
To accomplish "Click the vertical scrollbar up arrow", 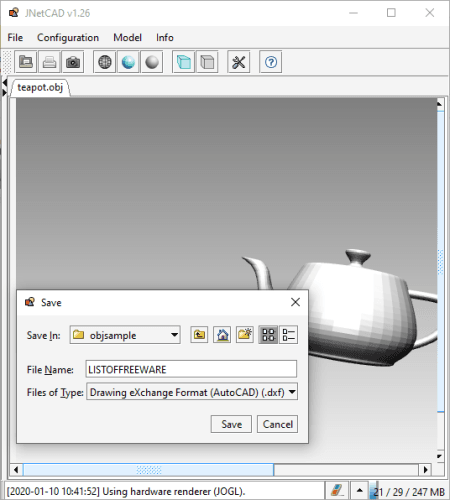I will pos(440,104).
